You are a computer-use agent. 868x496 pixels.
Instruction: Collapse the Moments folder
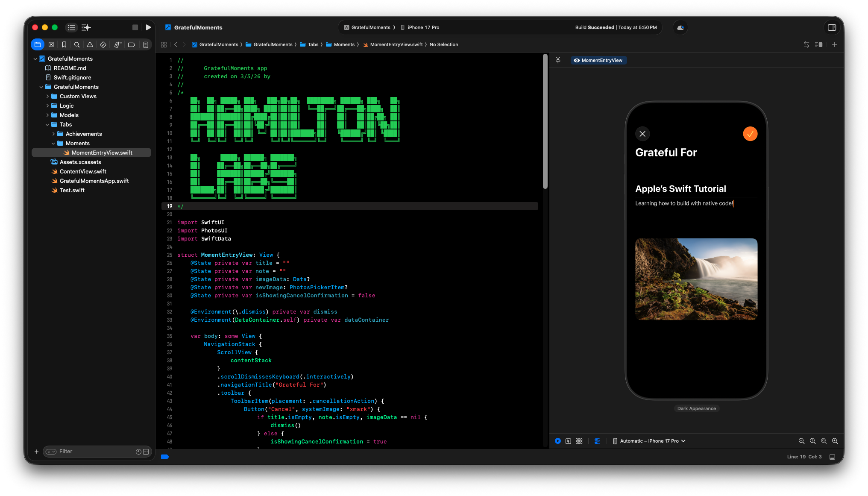coord(53,143)
